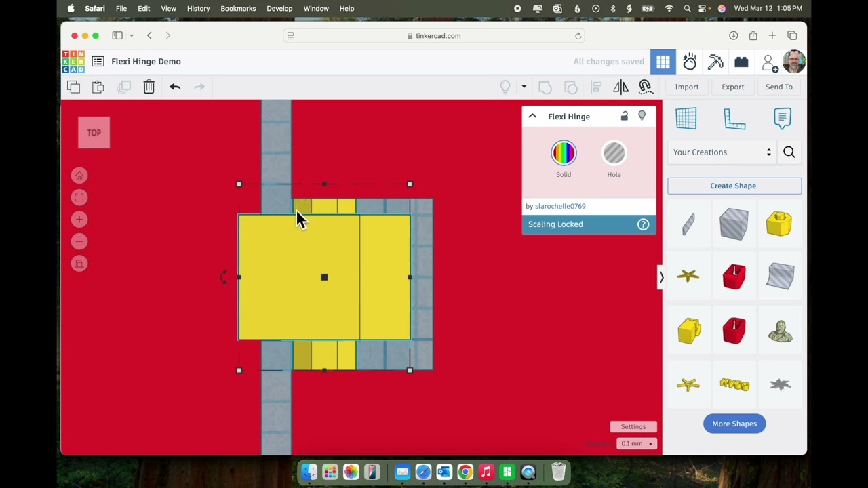Open the Bricks editor

coord(741,62)
